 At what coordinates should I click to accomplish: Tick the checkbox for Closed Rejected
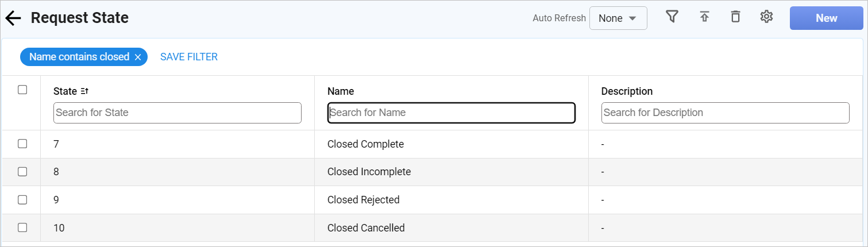point(22,199)
